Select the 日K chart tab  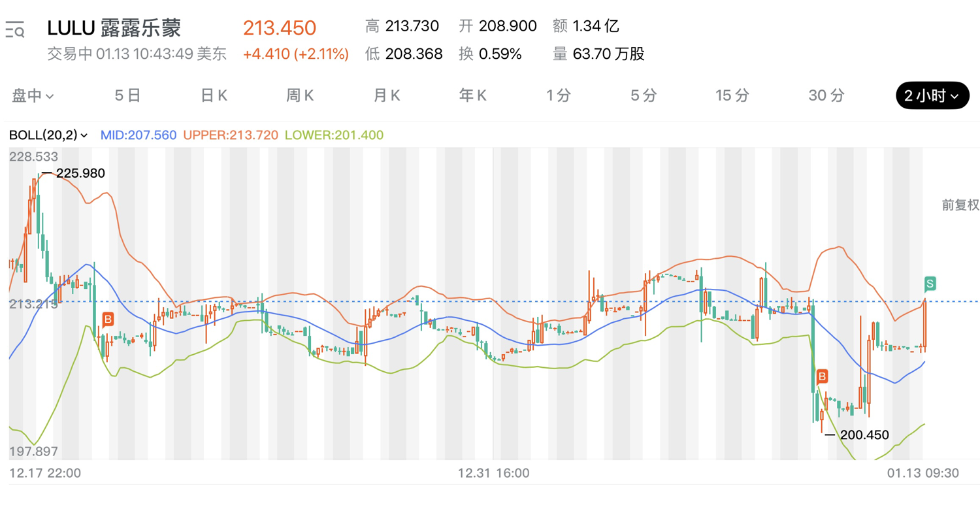click(214, 95)
